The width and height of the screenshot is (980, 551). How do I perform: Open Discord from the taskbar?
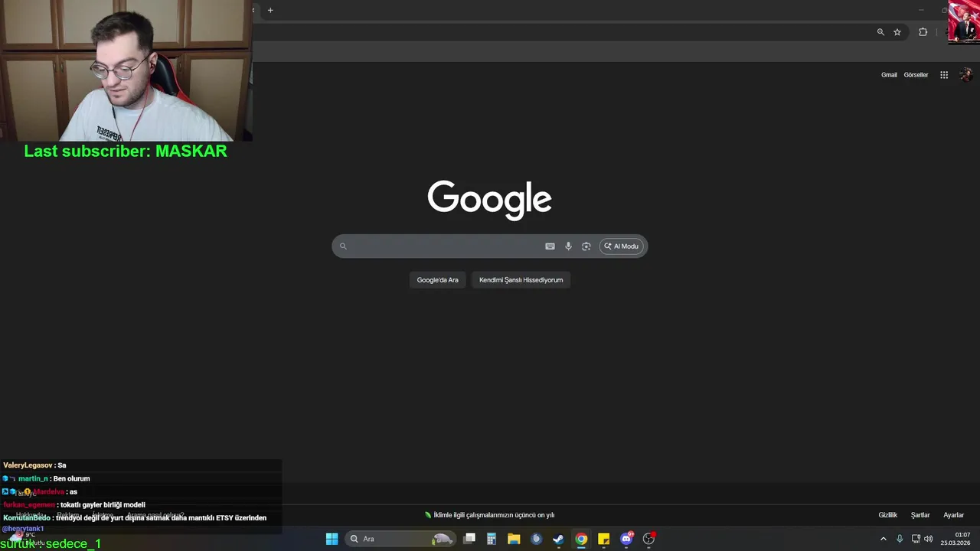point(626,539)
